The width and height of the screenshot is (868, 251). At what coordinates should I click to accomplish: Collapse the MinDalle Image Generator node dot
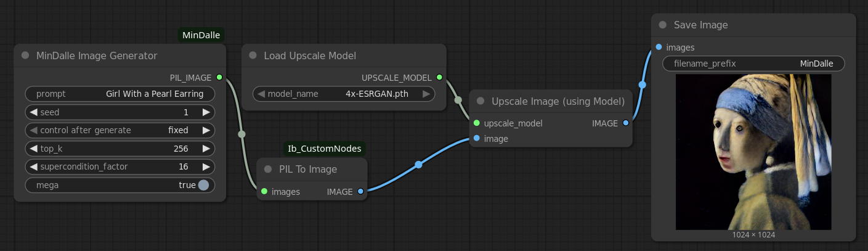pyautogui.click(x=25, y=56)
